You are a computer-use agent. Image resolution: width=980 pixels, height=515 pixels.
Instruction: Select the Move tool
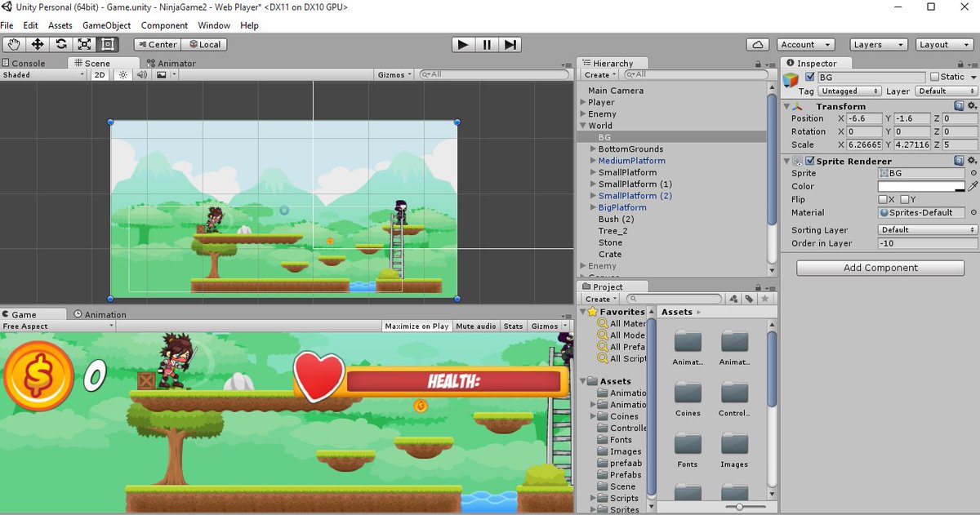38,45
